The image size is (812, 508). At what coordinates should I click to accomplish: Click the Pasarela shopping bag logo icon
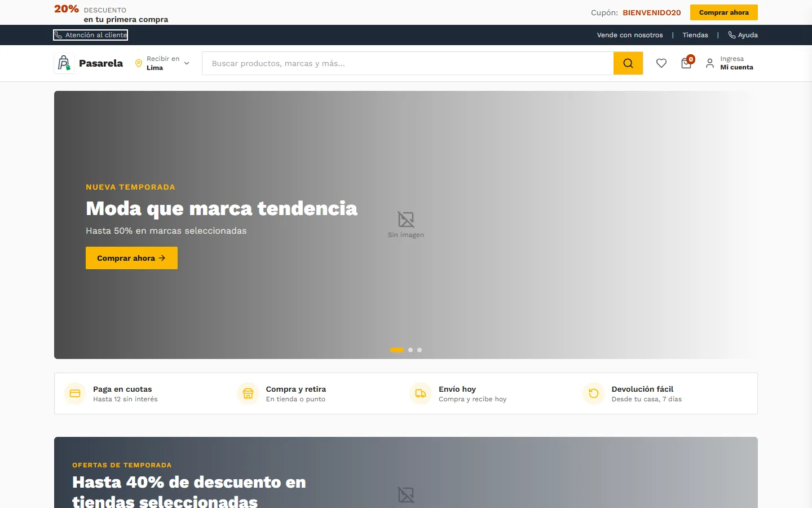tap(64, 63)
